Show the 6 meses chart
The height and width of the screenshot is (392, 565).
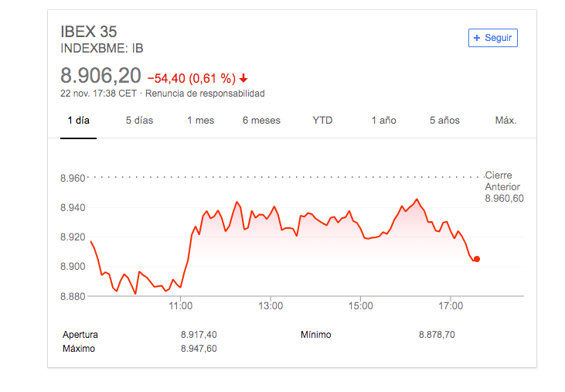[x=261, y=121]
